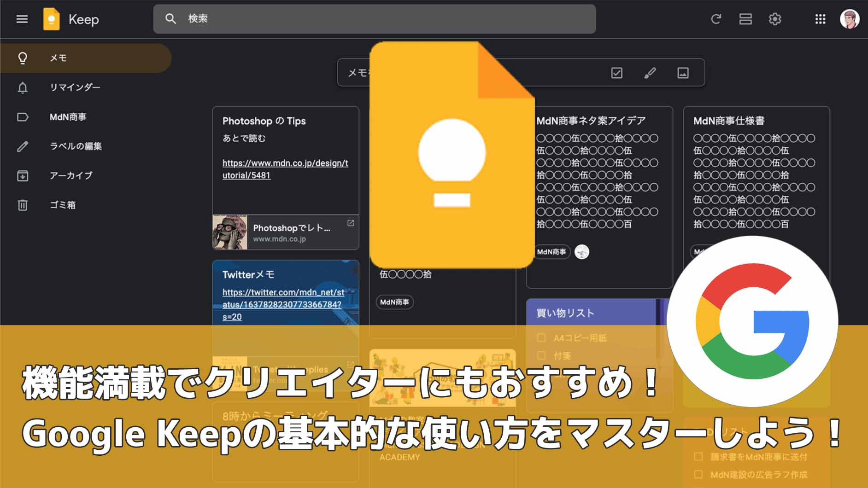Open the Google apps grid
The image size is (868, 488).
(820, 19)
